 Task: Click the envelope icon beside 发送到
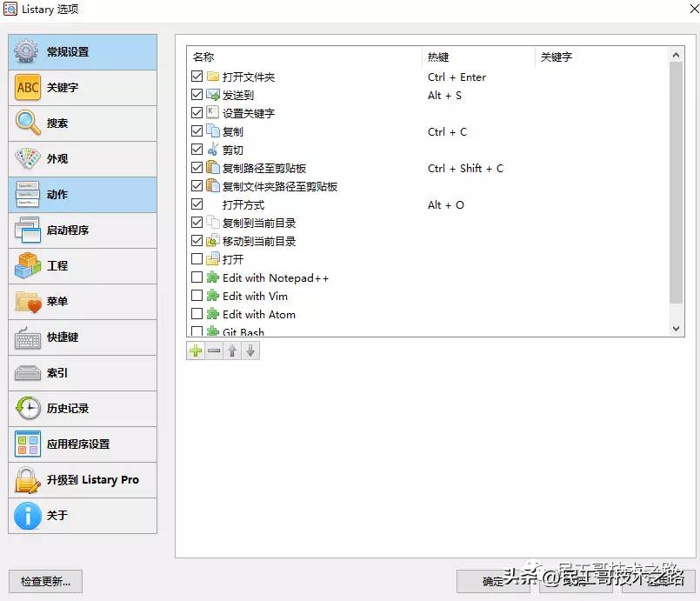[213, 95]
